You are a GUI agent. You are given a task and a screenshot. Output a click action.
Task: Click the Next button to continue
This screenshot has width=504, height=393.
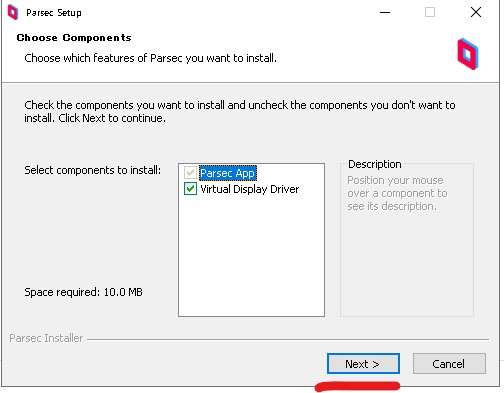pyautogui.click(x=363, y=364)
